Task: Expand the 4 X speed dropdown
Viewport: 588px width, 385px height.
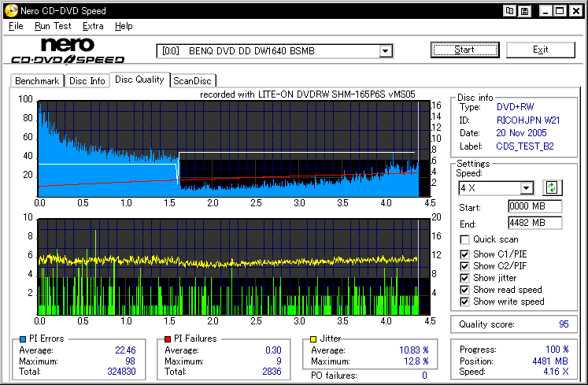Action: [x=527, y=188]
